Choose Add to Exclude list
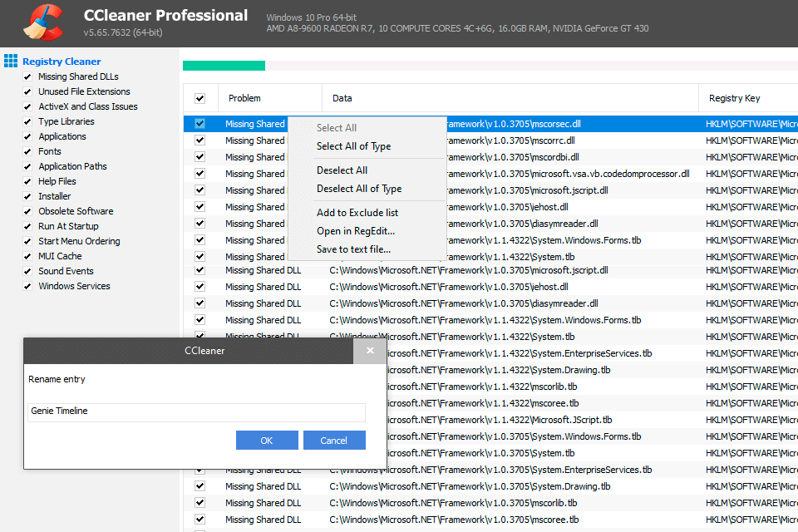 point(357,213)
